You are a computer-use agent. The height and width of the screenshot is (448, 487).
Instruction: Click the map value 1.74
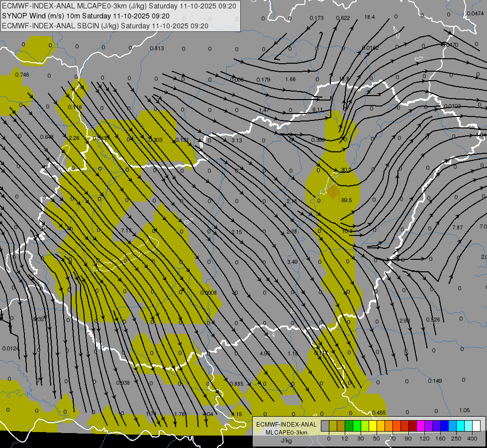151,414
